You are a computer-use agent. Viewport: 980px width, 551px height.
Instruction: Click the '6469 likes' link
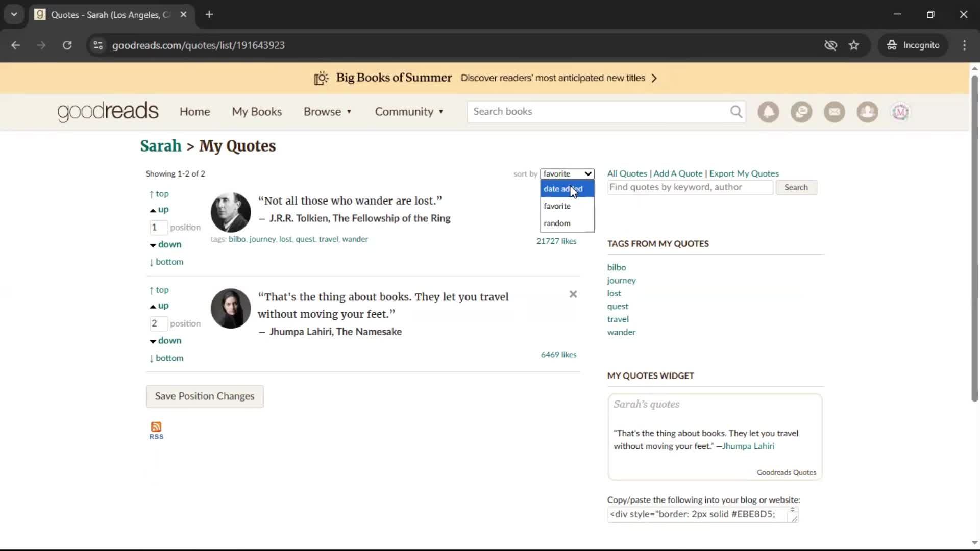coord(558,355)
